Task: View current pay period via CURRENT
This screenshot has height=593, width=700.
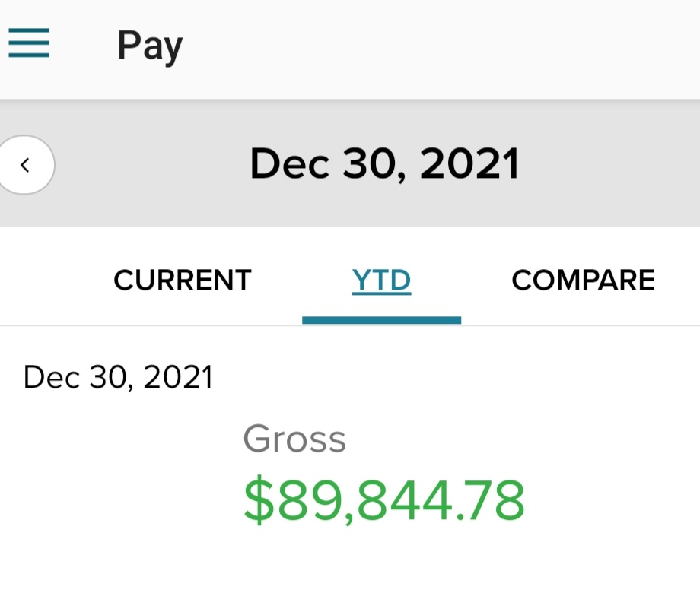Action: coord(183,281)
